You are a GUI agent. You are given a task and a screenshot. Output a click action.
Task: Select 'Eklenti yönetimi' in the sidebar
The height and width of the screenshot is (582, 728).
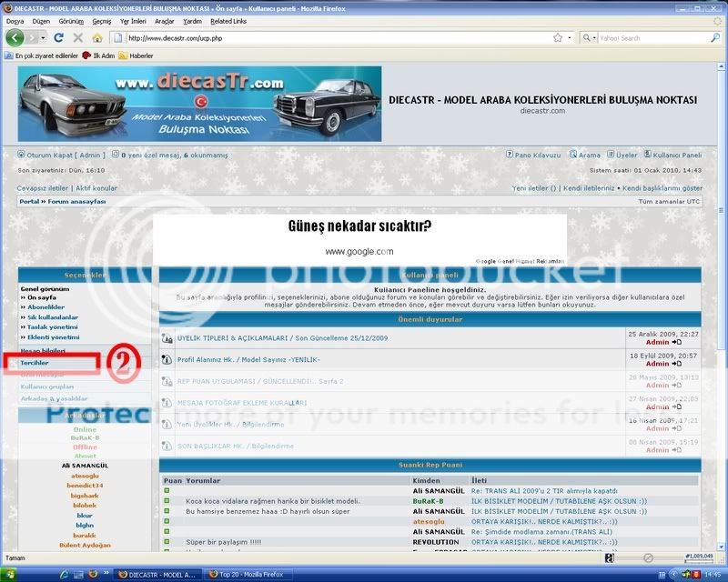tap(53, 337)
